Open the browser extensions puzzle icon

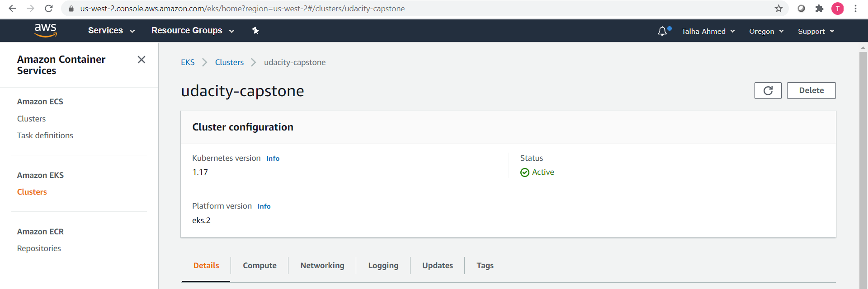click(x=819, y=9)
